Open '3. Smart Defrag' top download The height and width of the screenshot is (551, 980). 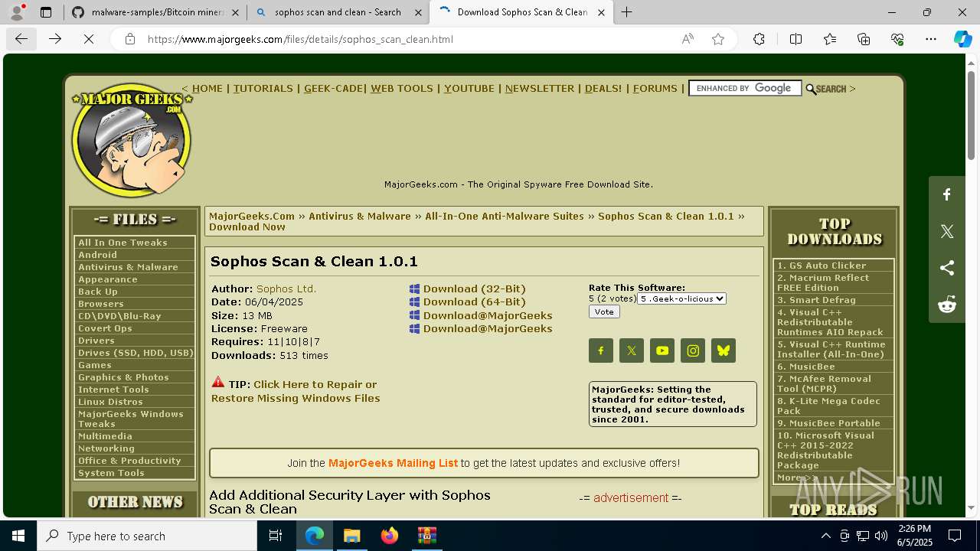tap(816, 300)
